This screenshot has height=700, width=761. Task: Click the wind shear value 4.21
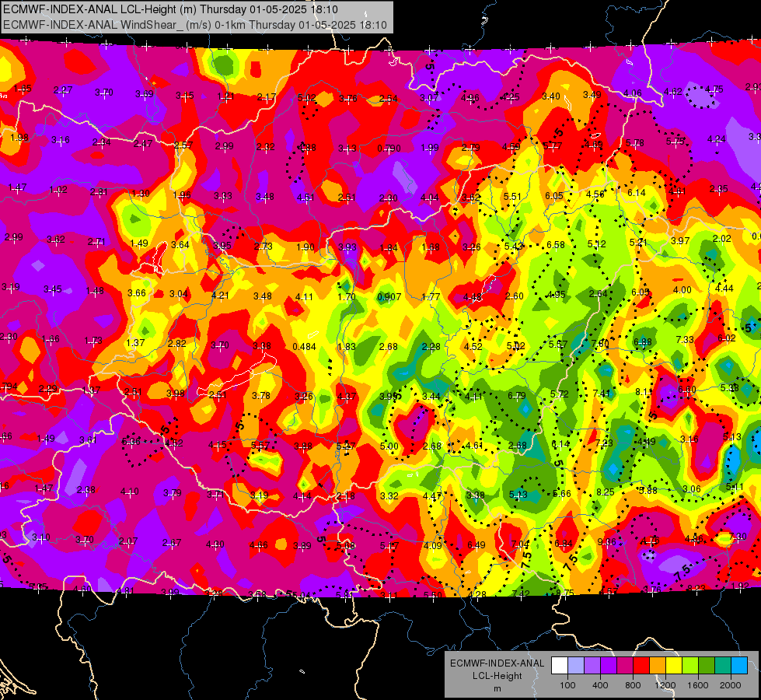point(220,296)
